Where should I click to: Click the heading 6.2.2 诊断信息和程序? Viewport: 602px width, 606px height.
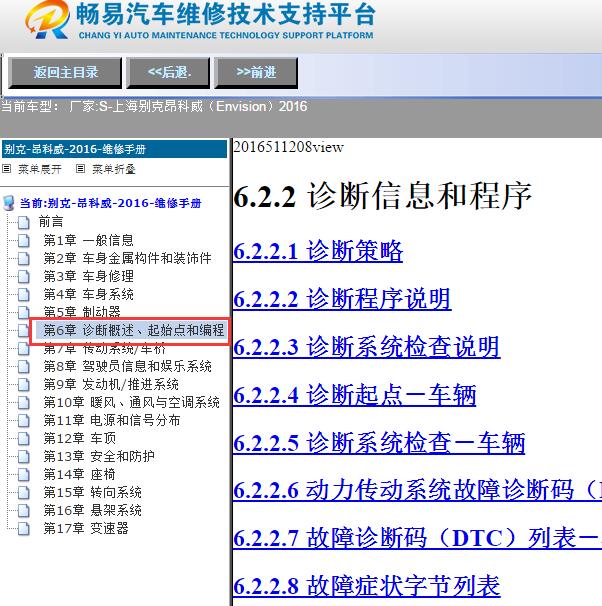tap(383, 196)
